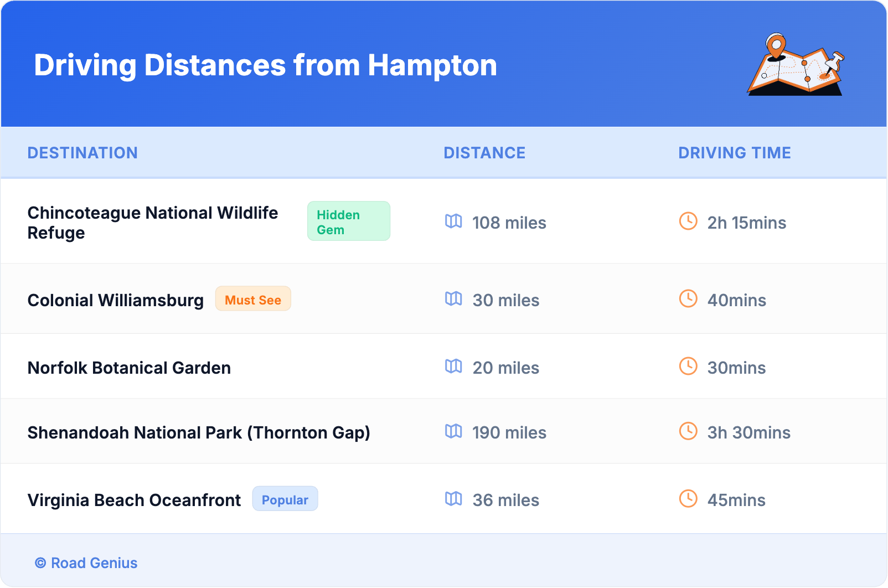Screen dimensions: 888x588
Task: Click the map icon beside 108 miles
Action: (x=453, y=221)
